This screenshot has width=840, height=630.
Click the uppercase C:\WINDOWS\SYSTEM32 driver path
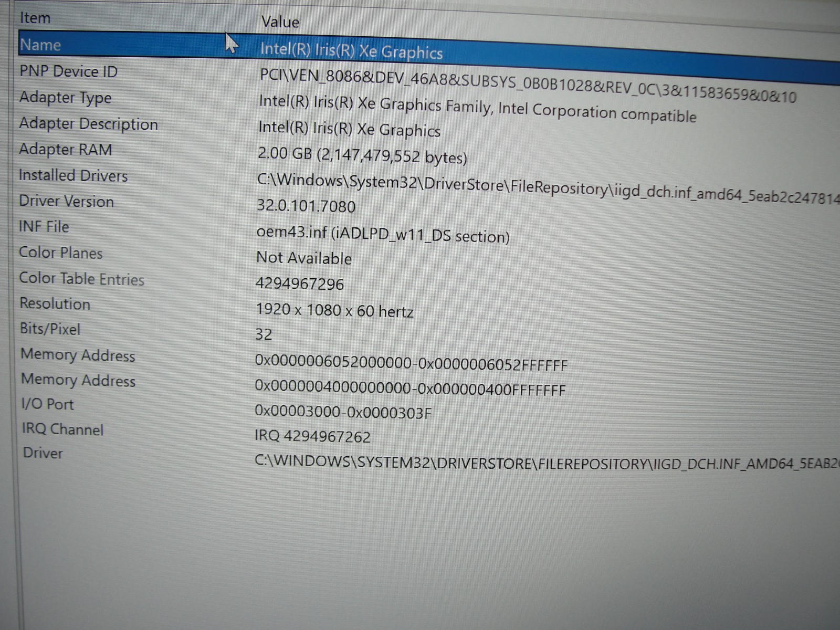coord(547,462)
